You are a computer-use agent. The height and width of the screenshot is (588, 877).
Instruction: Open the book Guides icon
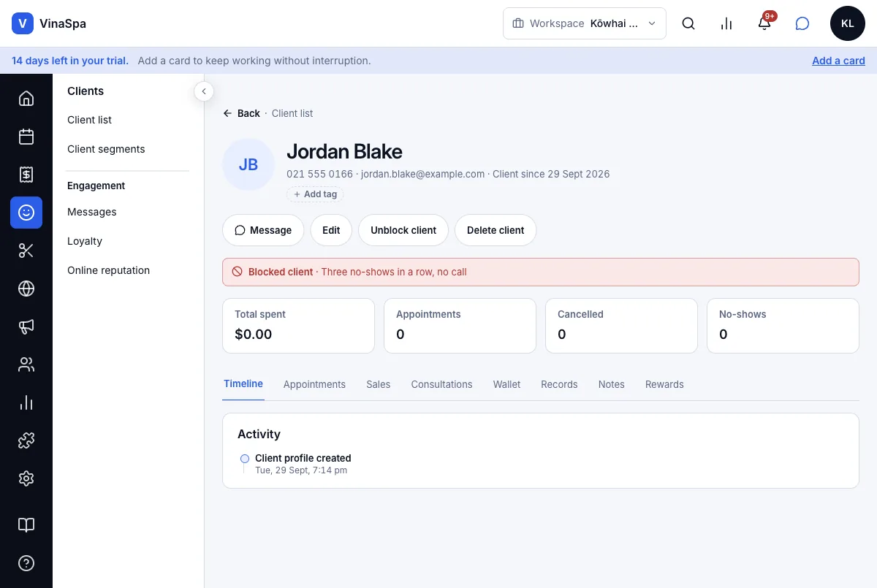pos(26,525)
